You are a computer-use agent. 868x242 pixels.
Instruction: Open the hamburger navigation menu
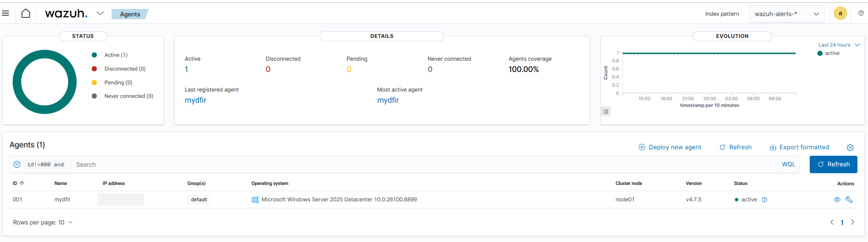tap(5, 13)
